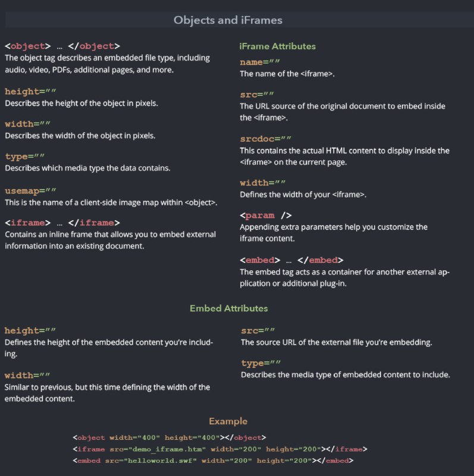
Task: Click the Example section heading
Action: click(228, 421)
